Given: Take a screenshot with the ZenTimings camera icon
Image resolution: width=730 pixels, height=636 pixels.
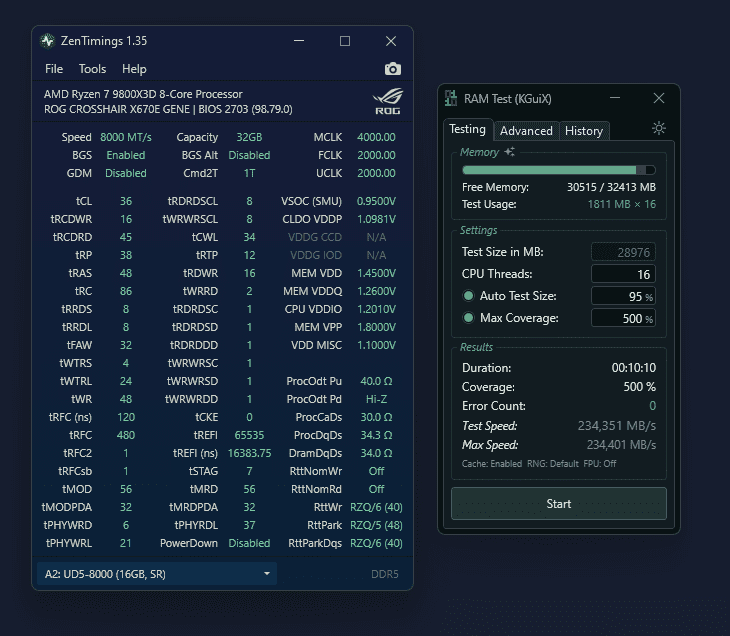Looking at the screenshot, I should coord(392,69).
